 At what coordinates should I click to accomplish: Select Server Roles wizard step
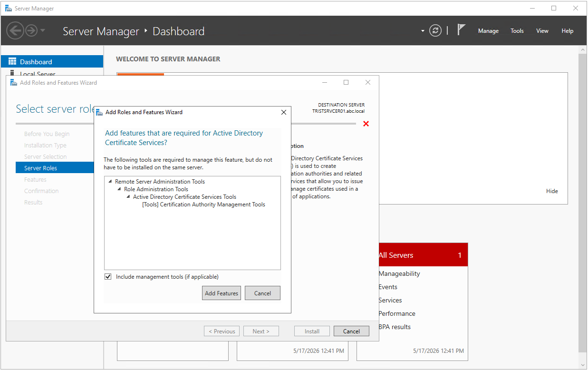[55, 168]
